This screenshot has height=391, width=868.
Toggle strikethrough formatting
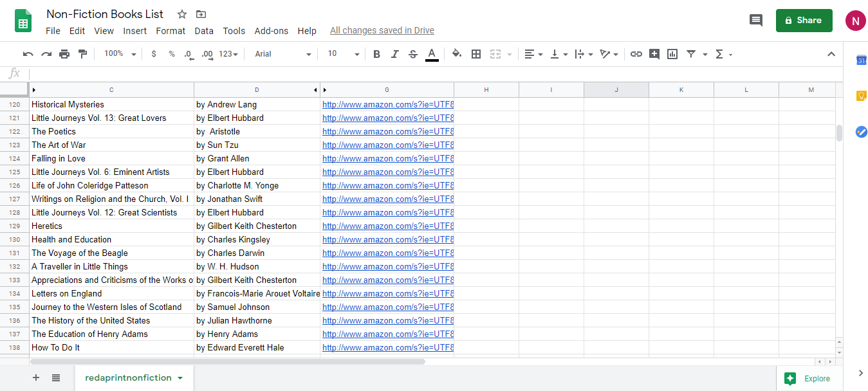point(413,54)
